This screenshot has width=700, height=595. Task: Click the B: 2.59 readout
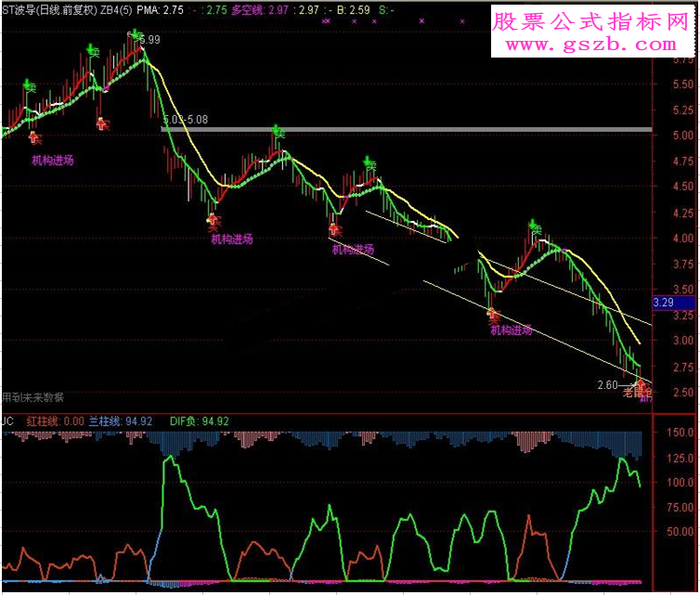point(353,10)
